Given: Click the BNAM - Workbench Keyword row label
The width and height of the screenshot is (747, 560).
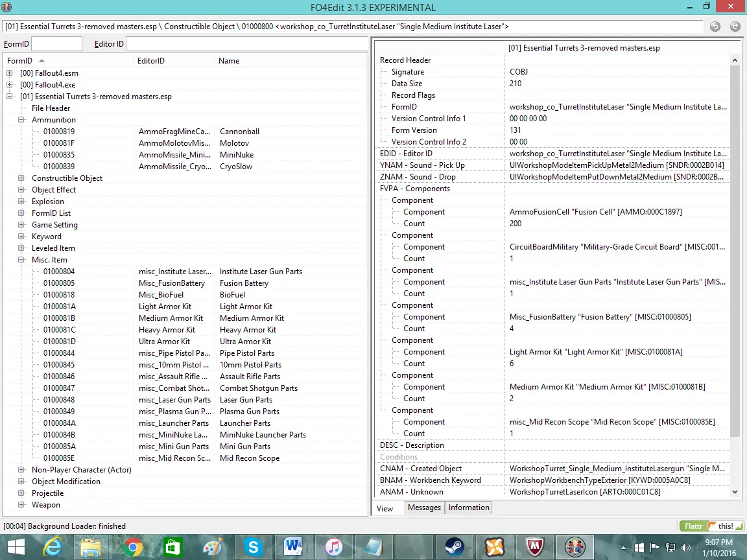Looking at the screenshot, I should pyautogui.click(x=430, y=480).
